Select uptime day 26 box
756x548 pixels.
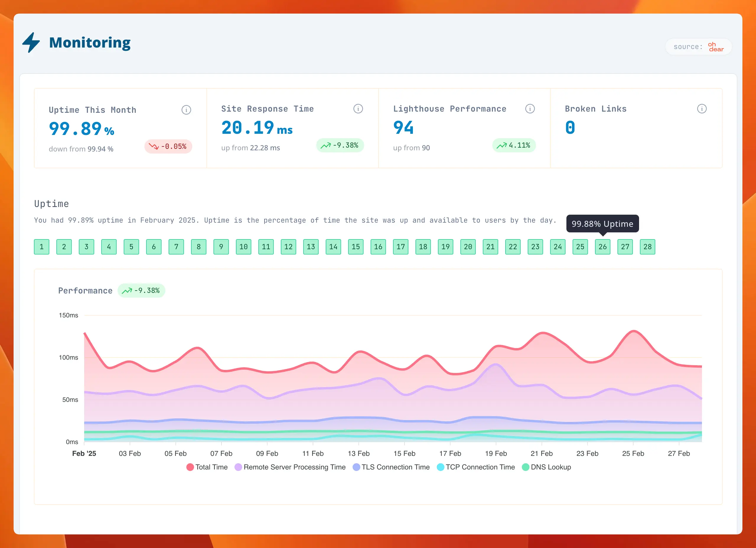coord(603,247)
